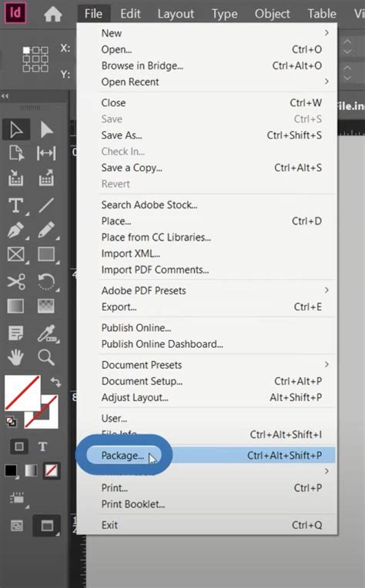Apply None red-slash swatch
The width and height of the screenshot is (365, 588).
51,470
